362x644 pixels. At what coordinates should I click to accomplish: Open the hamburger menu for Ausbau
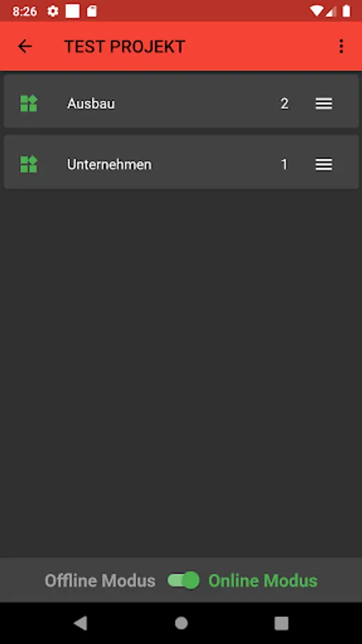click(x=324, y=104)
